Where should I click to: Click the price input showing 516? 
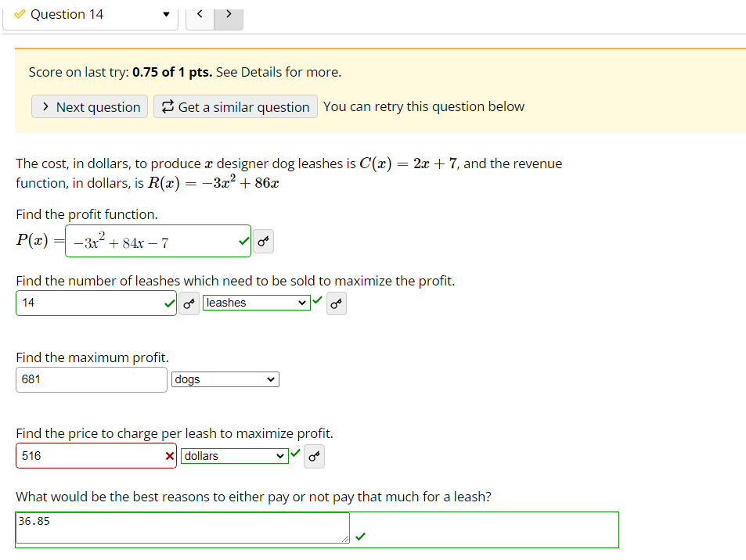[94, 456]
